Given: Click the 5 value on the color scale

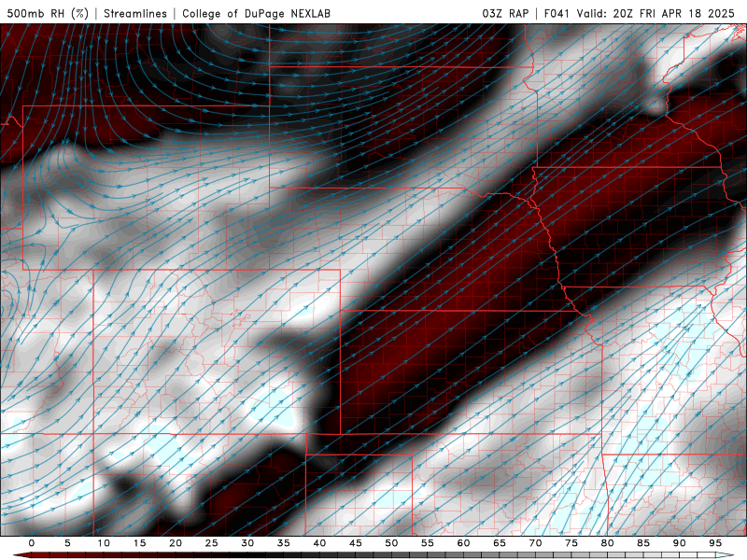Looking at the screenshot, I should 67,543.
